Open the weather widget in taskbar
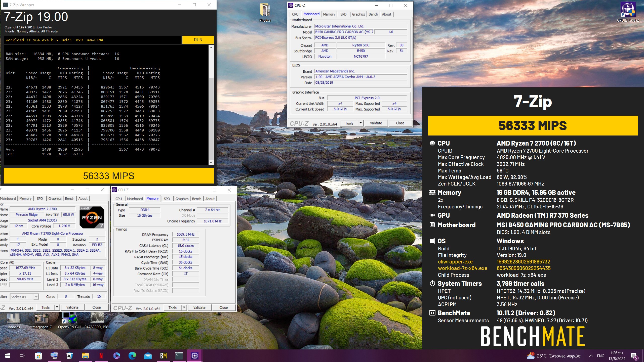 coord(554,356)
